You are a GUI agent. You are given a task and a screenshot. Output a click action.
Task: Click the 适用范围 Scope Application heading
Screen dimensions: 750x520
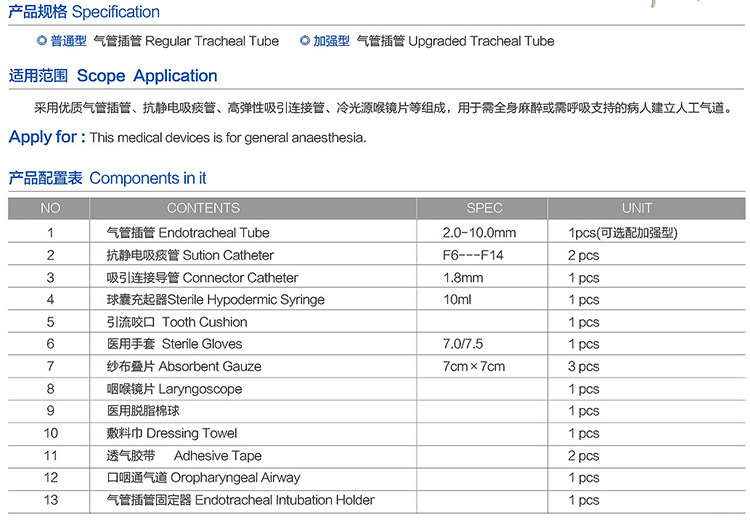point(113,76)
